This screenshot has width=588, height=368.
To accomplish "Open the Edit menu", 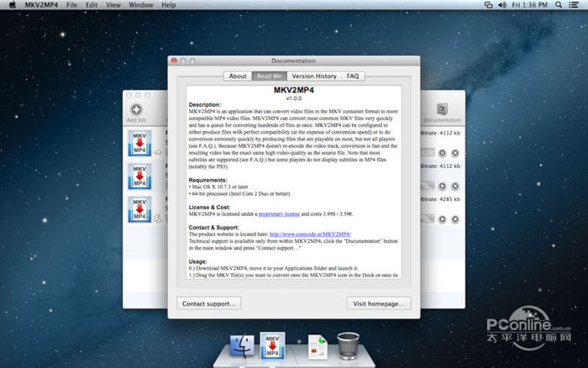I will click(x=91, y=5).
